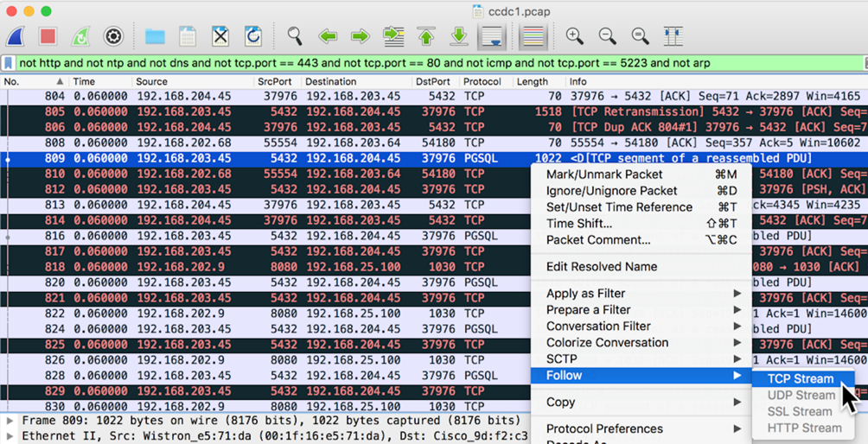The image size is (868, 444).
Task: Select packet row number 813
Action: click(265, 205)
